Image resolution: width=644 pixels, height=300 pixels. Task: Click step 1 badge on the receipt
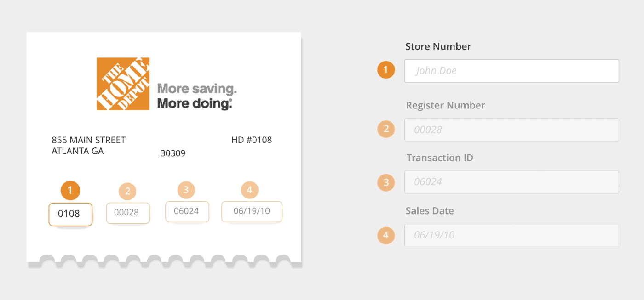pyautogui.click(x=70, y=190)
